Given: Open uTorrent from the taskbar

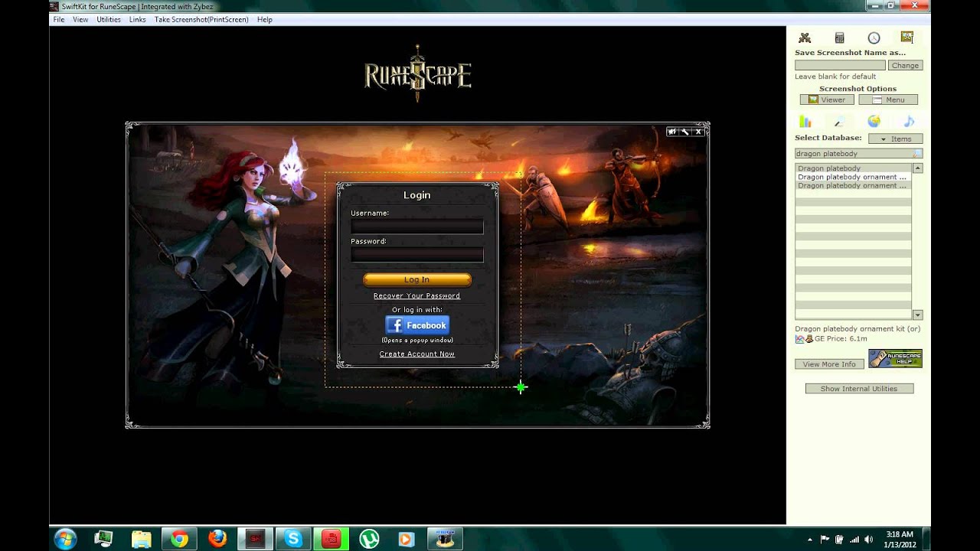Looking at the screenshot, I should click(x=369, y=539).
